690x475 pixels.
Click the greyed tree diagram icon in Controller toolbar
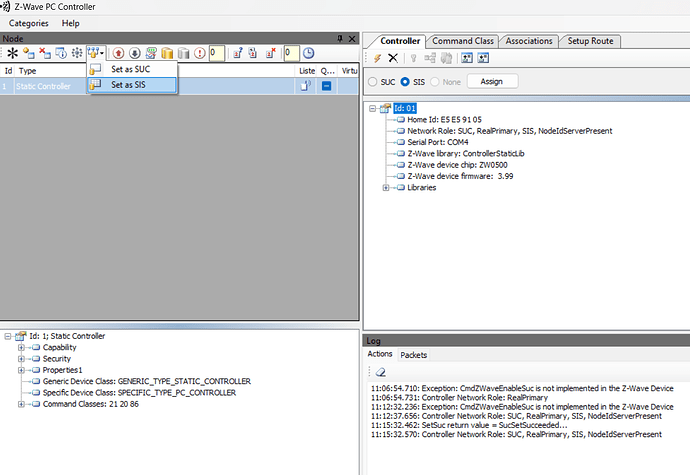pyautogui.click(x=430, y=58)
